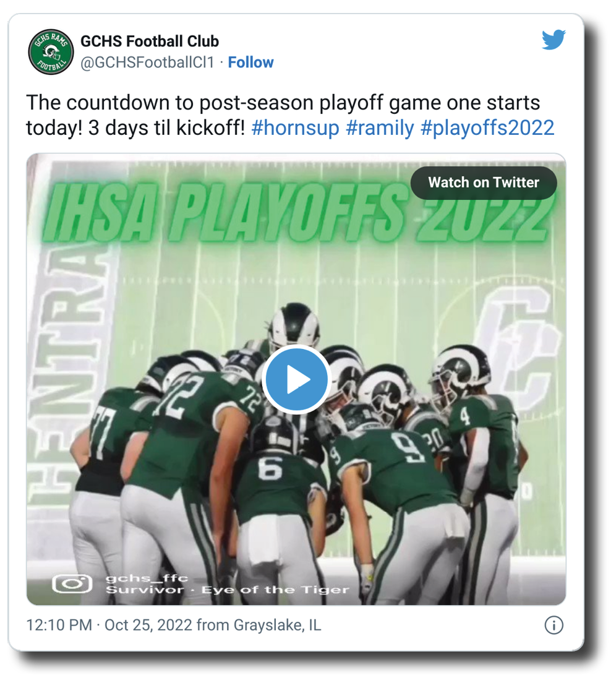Click player number 6 in the video
616x688 pixels.
[x=270, y=468]
